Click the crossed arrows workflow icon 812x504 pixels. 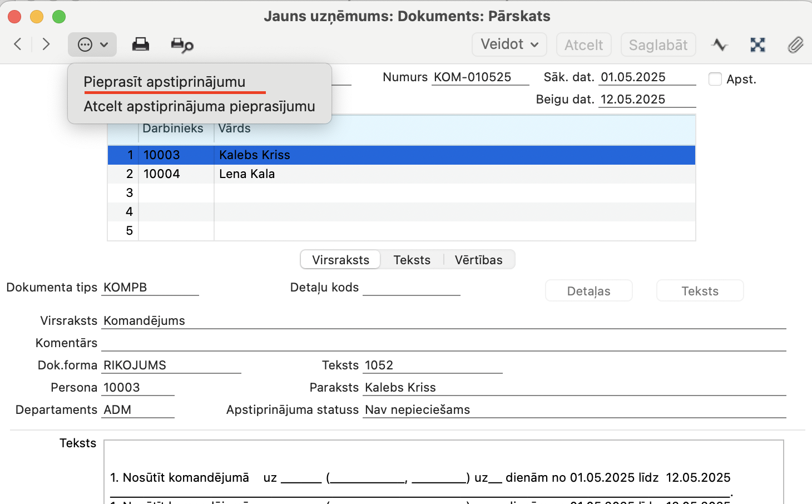(757, 45)
